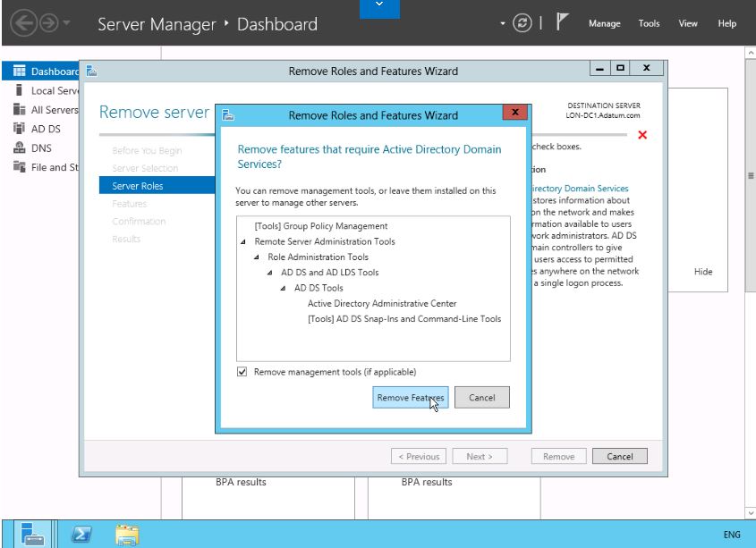
Task: Collapse Remote Server Administration Tools node
Action: coord(244,242)
